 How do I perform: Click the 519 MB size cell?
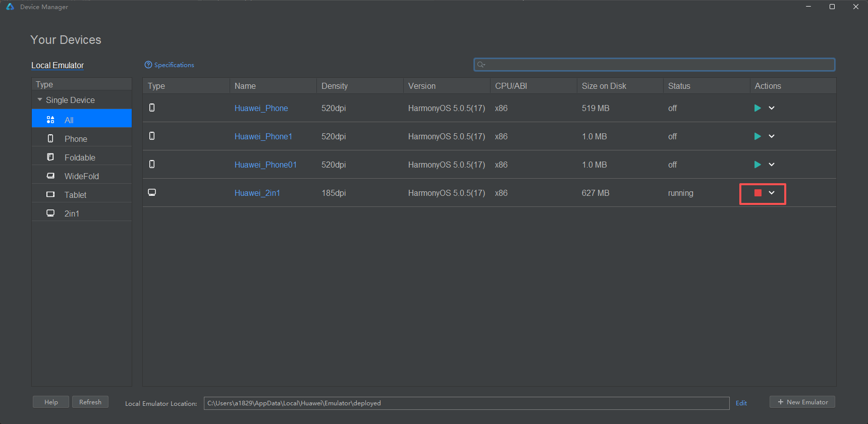(595, 108)
